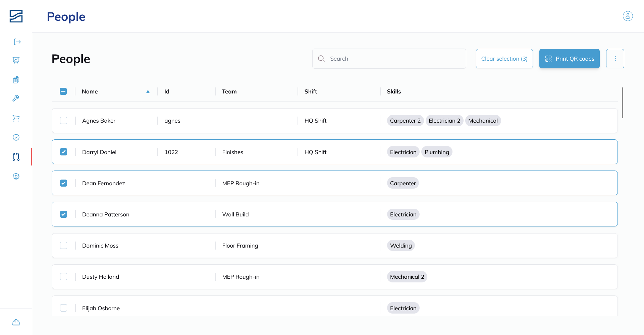Toggle the Name column sort arrow
Image resolution: width=644 pixels, height=335 pixels.
[148, 91]
